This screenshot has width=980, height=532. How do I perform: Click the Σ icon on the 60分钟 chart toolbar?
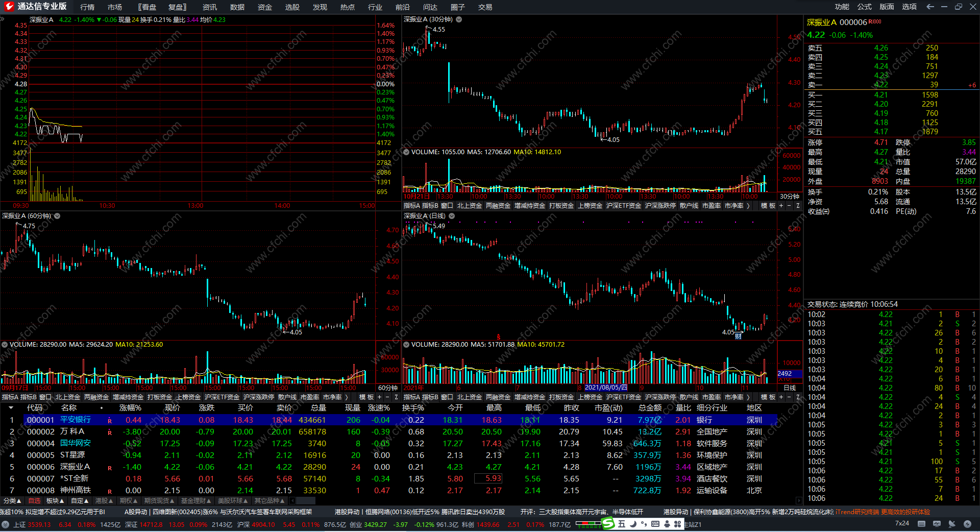tap(396, 397)
